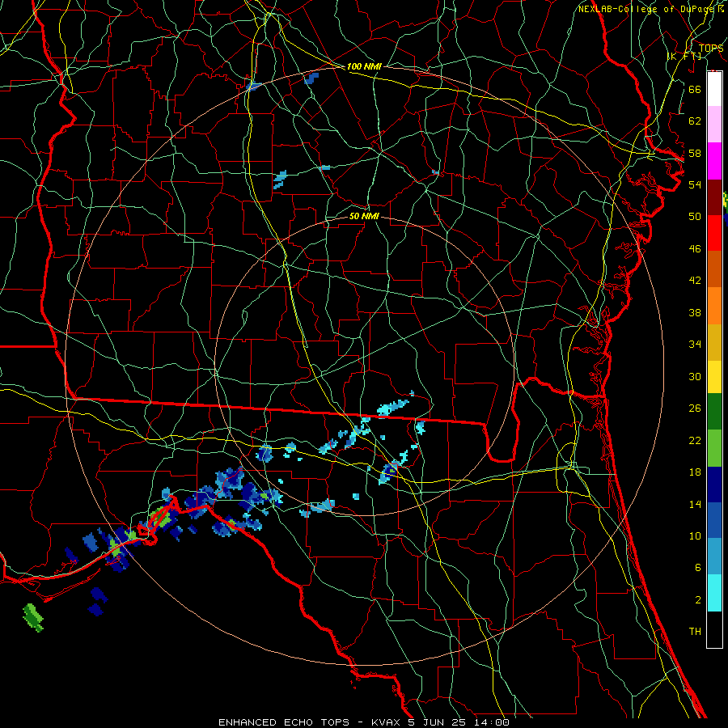
Task: Click the 50 NMI range ring label
Action: click(x=364, y=216)
